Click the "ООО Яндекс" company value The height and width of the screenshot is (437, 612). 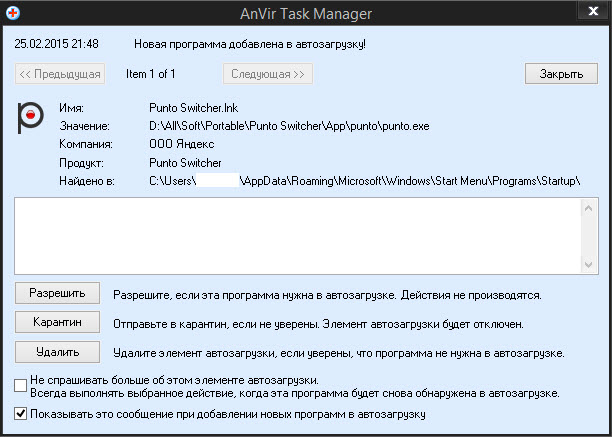coord(181,144)
